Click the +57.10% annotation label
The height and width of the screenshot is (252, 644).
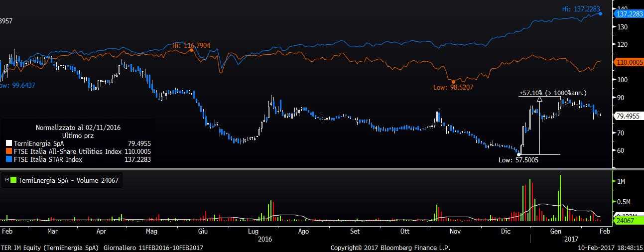click(553, 93)
